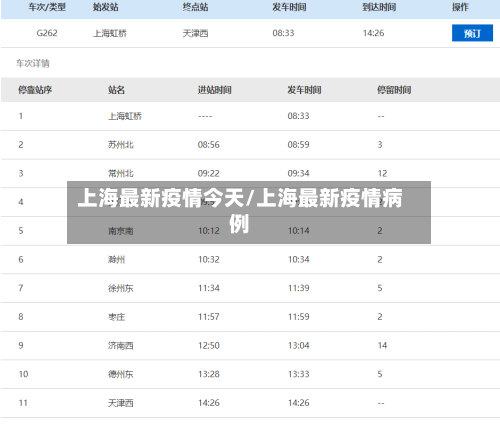This screenshot has height=425, width=500.
Task: Click arrival time 08:56 for 苏州北
Action: [x=209, y=145]
